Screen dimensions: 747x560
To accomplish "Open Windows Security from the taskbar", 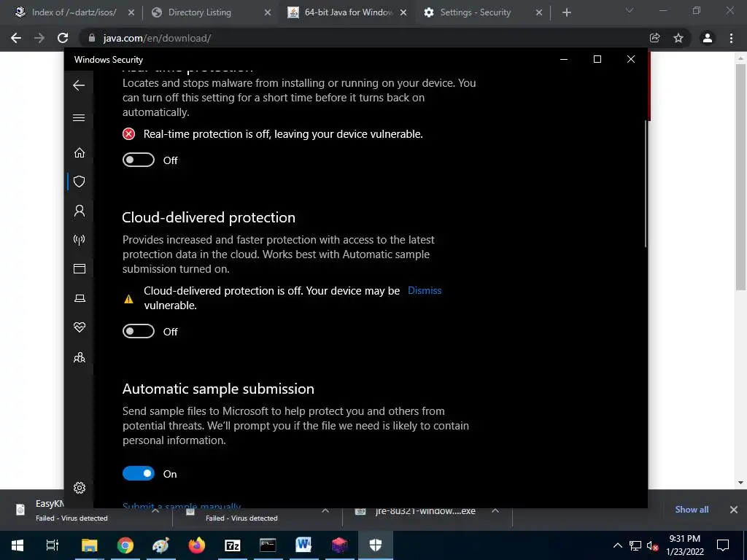I will click(x=376, y=545).
